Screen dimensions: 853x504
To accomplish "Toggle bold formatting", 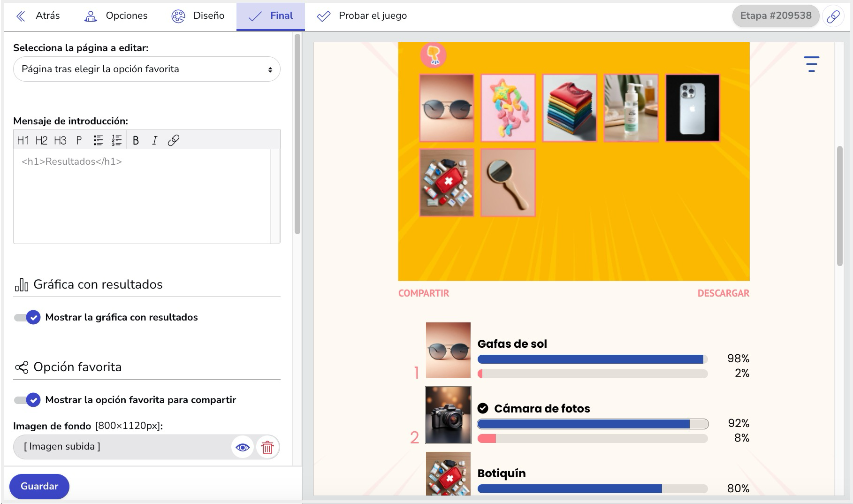I will (x=136, y=140).
